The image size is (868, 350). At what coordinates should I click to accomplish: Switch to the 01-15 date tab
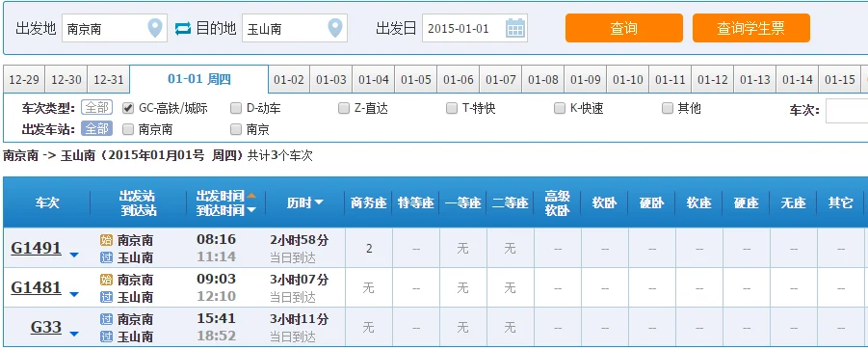coord(840,80)
